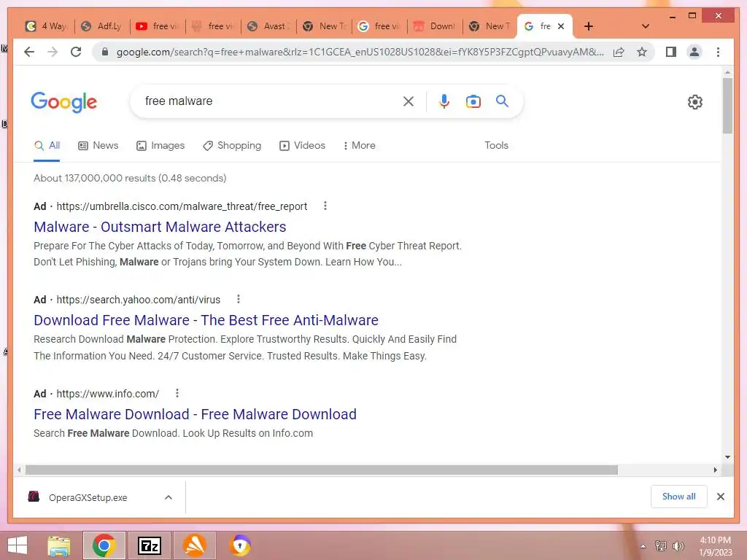Screen dimensions: 747x560
Task: Open the OperaGXSetup.exe download
Action: pos(88,497)
